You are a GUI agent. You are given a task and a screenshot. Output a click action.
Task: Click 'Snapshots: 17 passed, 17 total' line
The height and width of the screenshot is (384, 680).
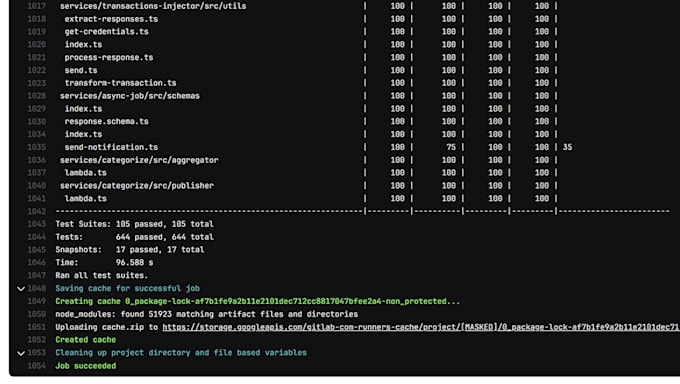[130, 250]
